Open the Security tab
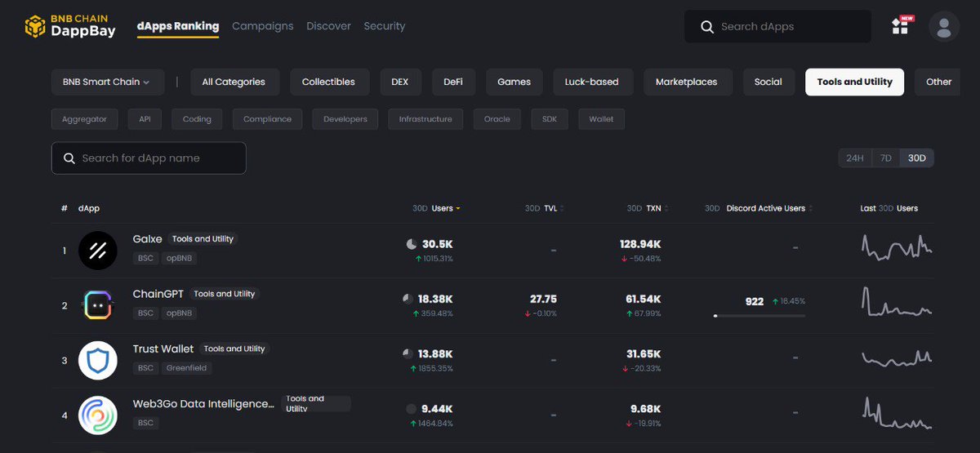This screenshot has height=453, width=980. (385, 26)
